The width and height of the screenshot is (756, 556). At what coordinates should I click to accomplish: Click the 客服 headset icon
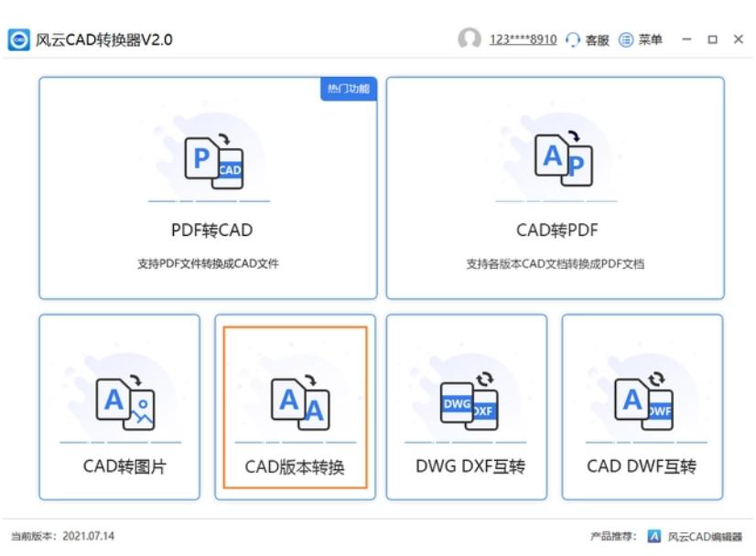click(572, 39)
